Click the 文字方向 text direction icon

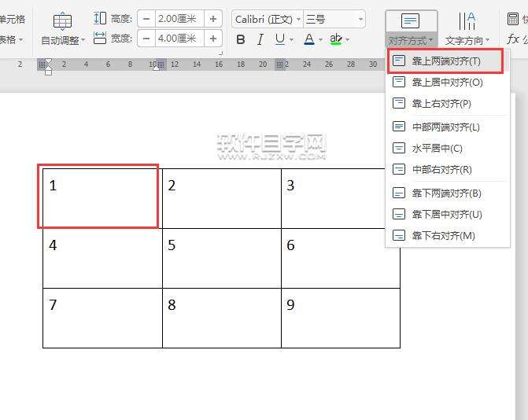[x=467, y=21]
